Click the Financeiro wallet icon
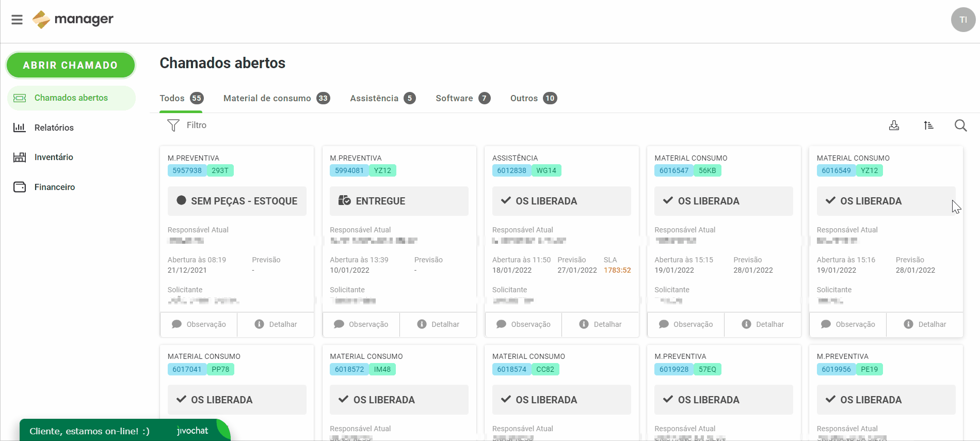This screenshot has height=441, width=980. [x=20, y=187]
